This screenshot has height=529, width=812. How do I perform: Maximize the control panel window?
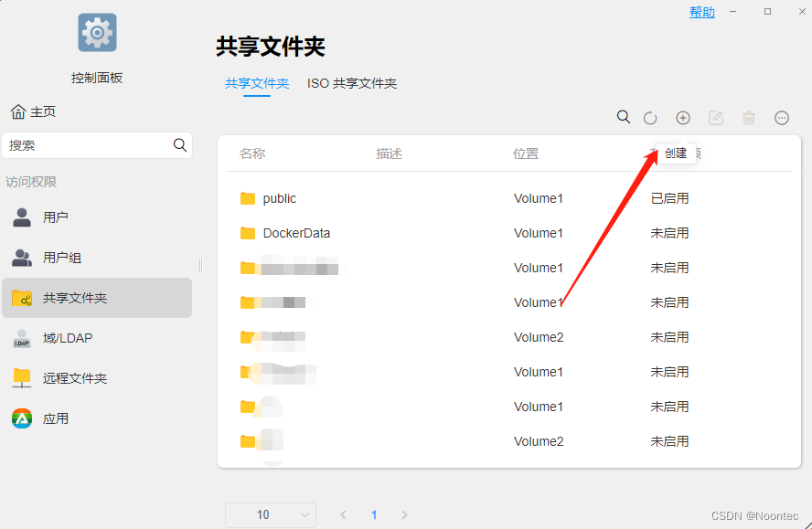click(x=767, y=11)
